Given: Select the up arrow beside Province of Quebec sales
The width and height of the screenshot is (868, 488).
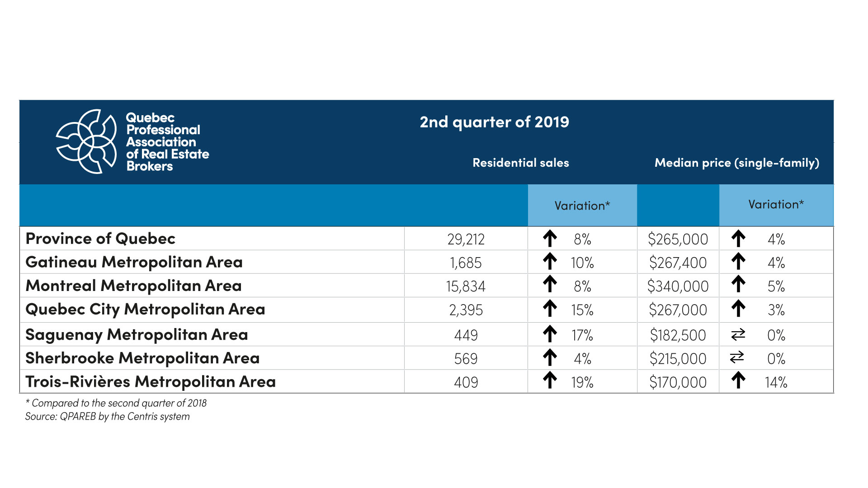Looking at the screenshot, I should coord(551,239).
